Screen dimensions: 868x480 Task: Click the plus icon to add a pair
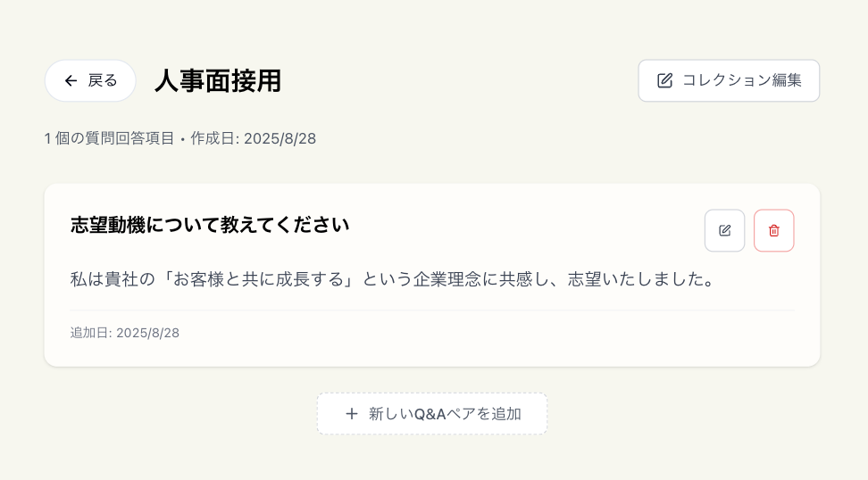352,414
